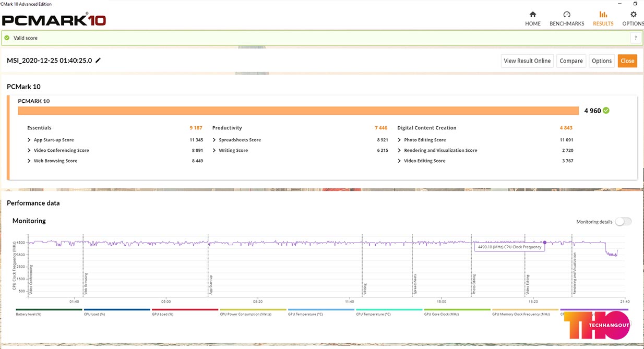Click the Productivity score 7 446
The image size is (644, 349).
(x=381, y=128)
